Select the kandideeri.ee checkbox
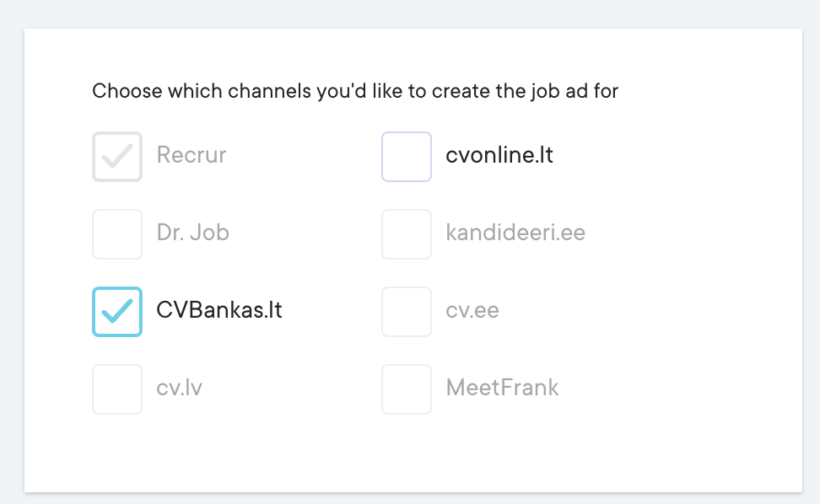 (407, 234)
